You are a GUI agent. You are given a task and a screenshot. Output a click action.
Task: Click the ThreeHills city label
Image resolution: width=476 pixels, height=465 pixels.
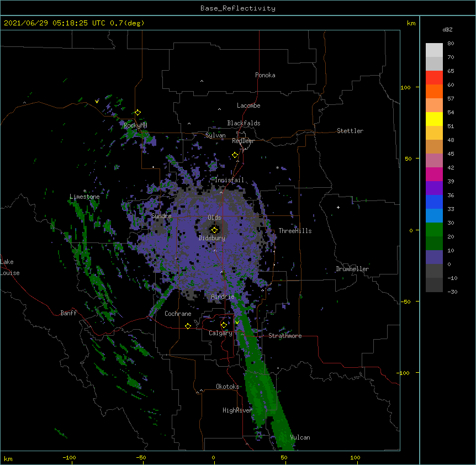(295, 231)
